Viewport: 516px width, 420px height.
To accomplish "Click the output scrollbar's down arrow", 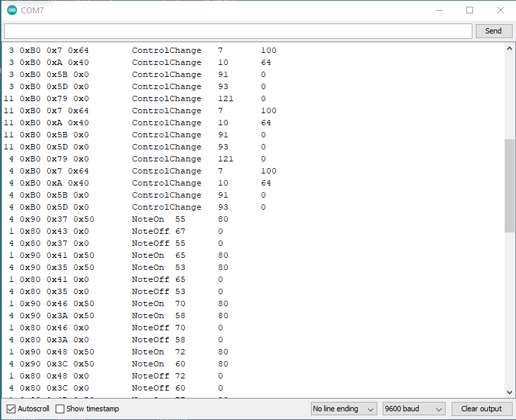I will (x=509, y=393).
